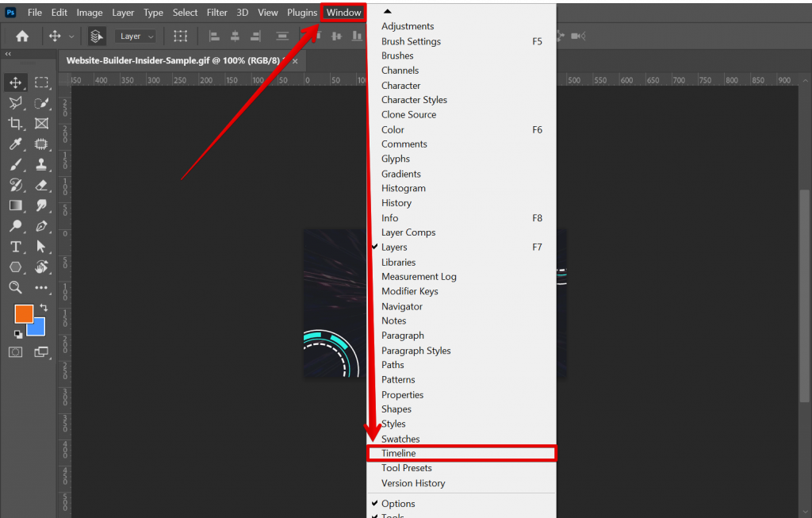Select the Clone Stamp tool

41,164
